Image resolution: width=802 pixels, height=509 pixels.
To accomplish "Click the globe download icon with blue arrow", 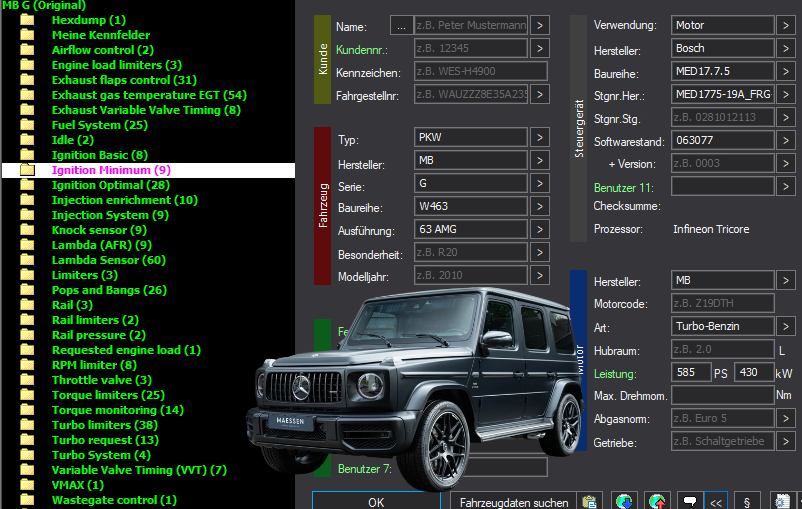I will [623, 502].
